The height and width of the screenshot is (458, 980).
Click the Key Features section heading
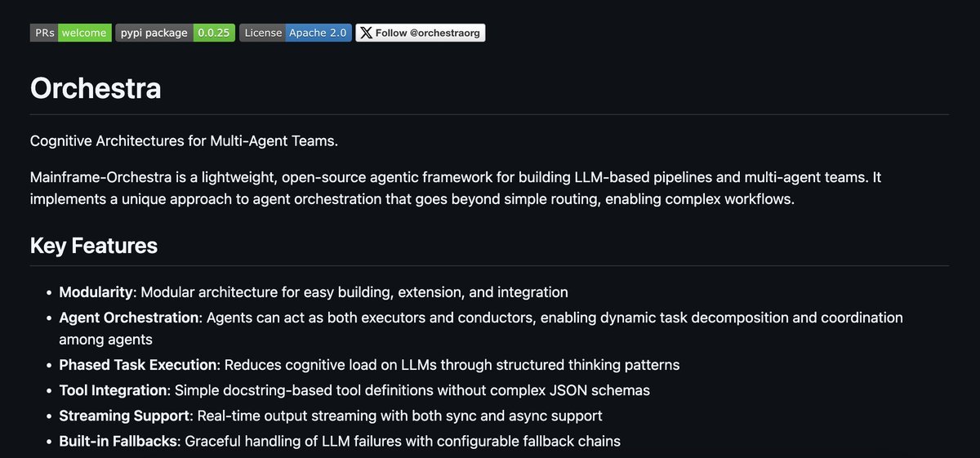pos(94,246)
